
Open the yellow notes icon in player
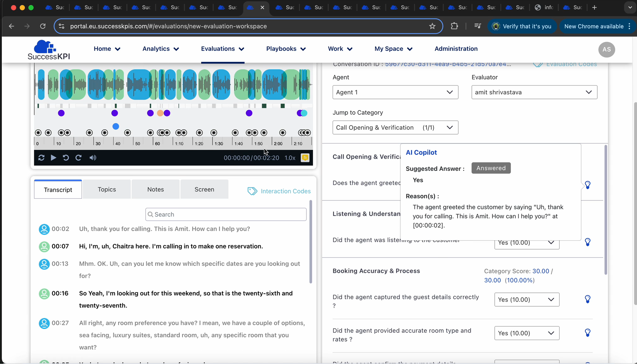305,158
